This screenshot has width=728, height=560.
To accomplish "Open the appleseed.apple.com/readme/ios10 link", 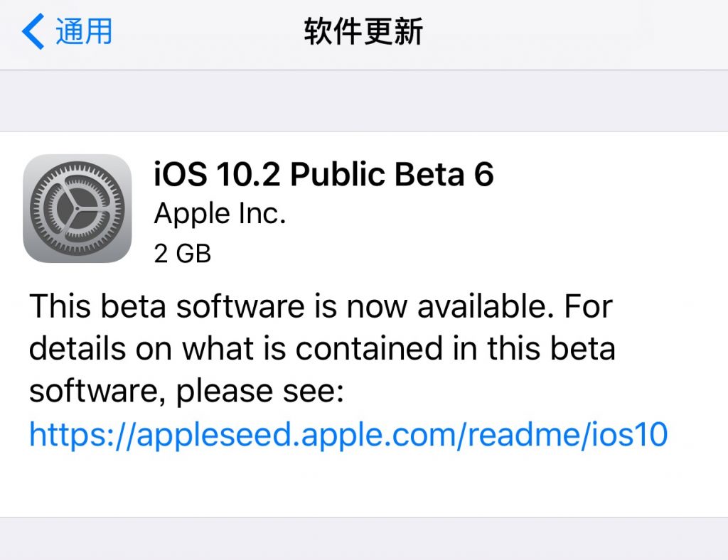I will [x=348, y=434].
